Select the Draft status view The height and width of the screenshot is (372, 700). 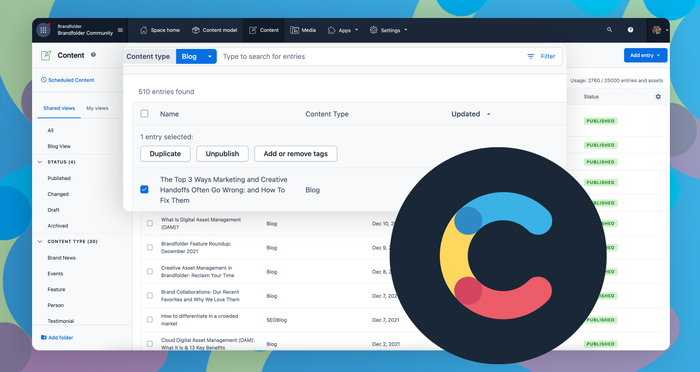(x=53, y=210)
